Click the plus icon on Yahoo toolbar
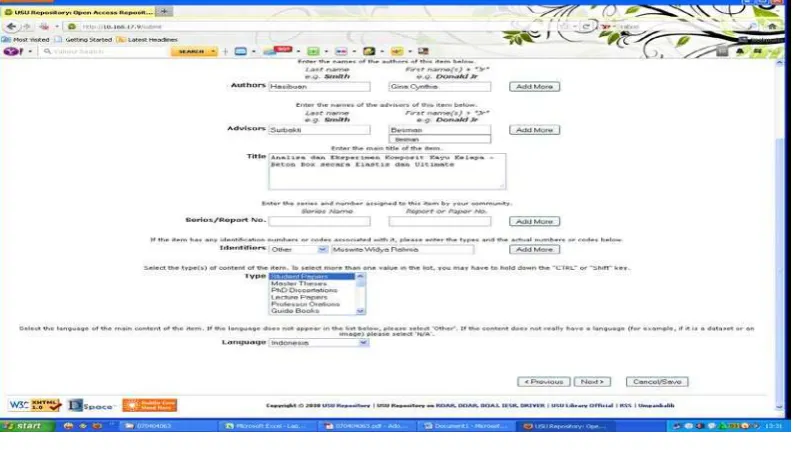 [225, 52]
